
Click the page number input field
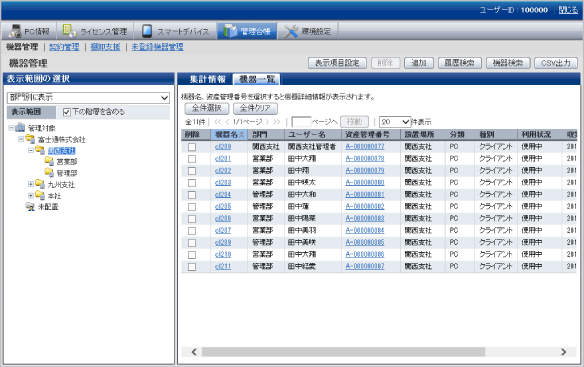(301, 122)
